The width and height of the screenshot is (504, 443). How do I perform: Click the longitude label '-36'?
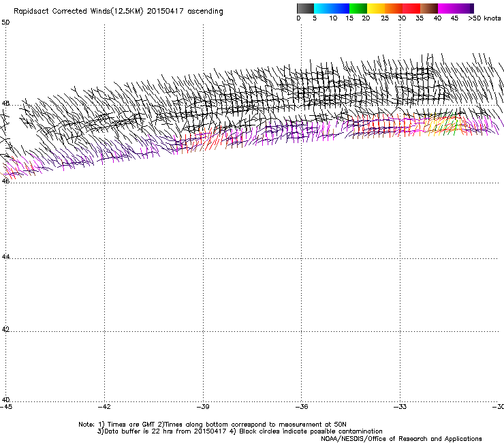pyautogui.click(x=302, y=407)
